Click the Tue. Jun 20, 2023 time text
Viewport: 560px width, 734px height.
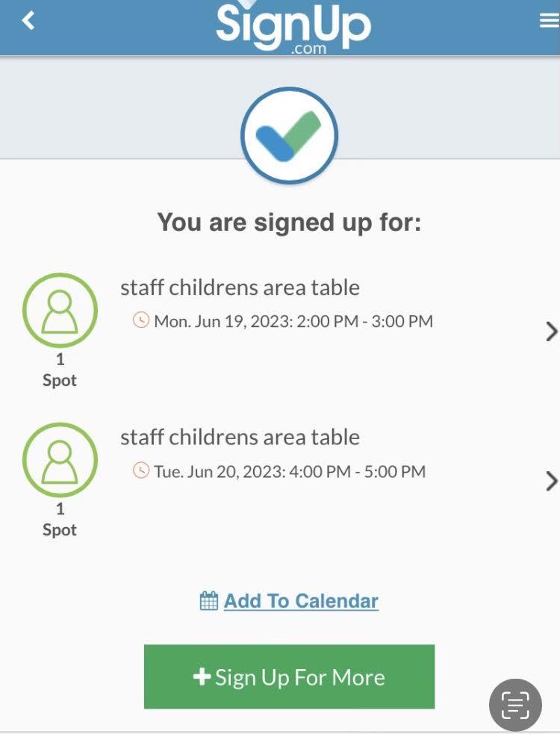(x=290, y=472)
